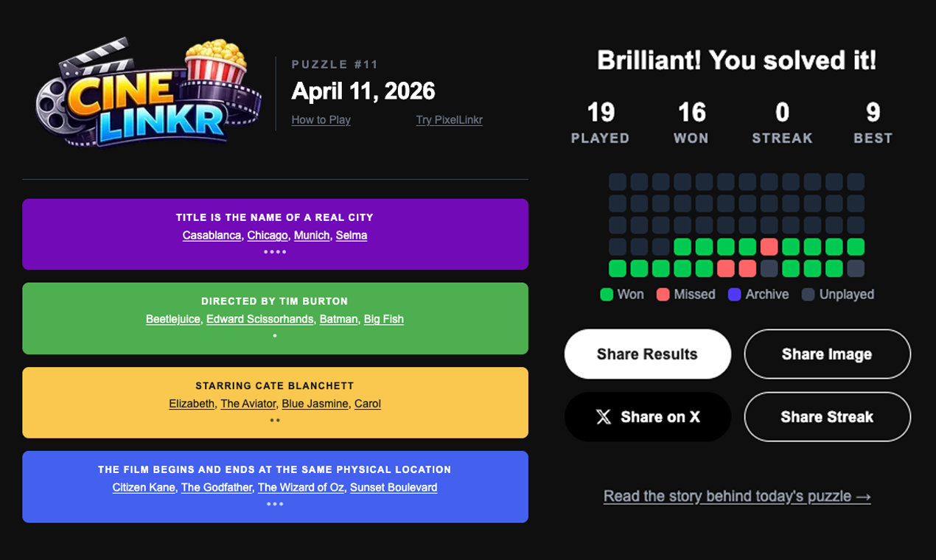Click the green Won legend dot
Viewport: 936px width, 560px height.
click(x=607, y=295)
